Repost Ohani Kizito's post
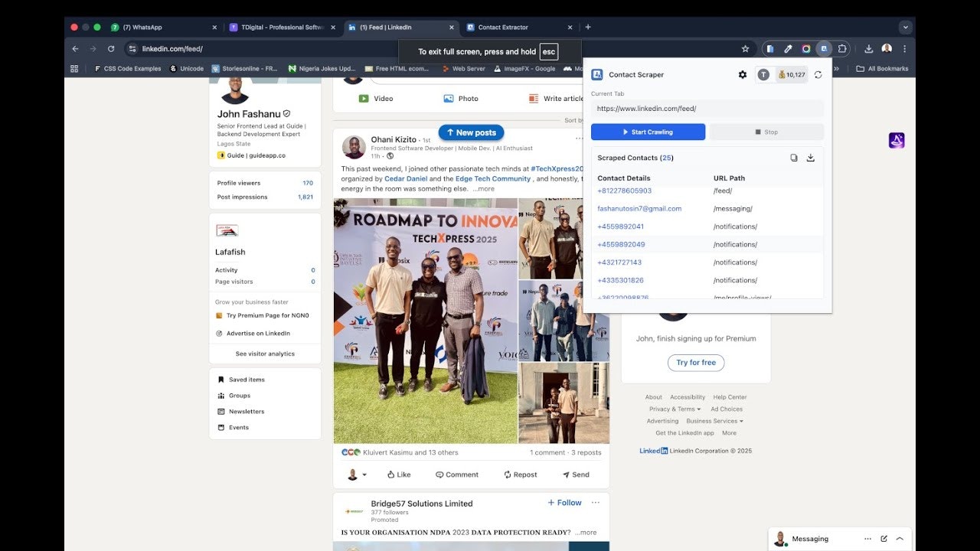Image resolution: width=980 pixels, height=551 pixels. point(520,474)
